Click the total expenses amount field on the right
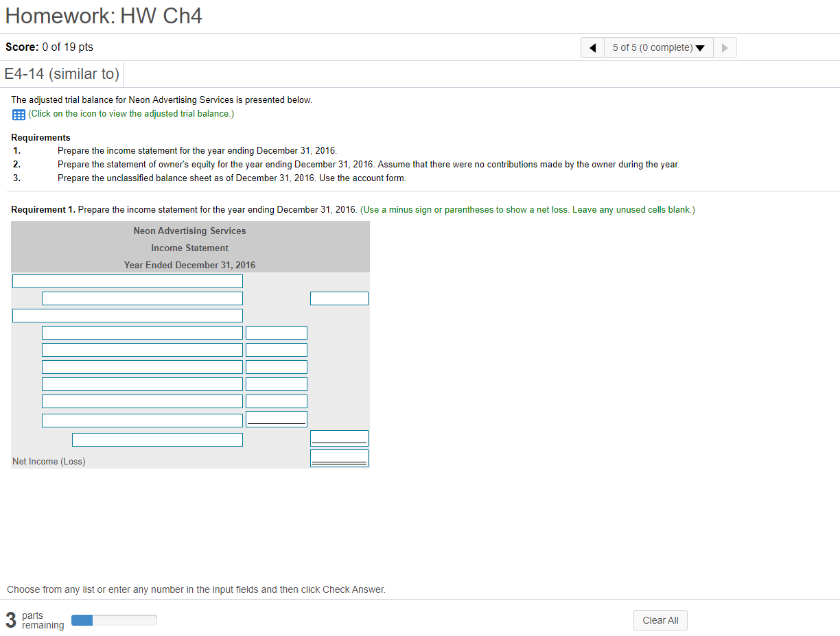Screen dimensions: 840x636 point(339,437)
